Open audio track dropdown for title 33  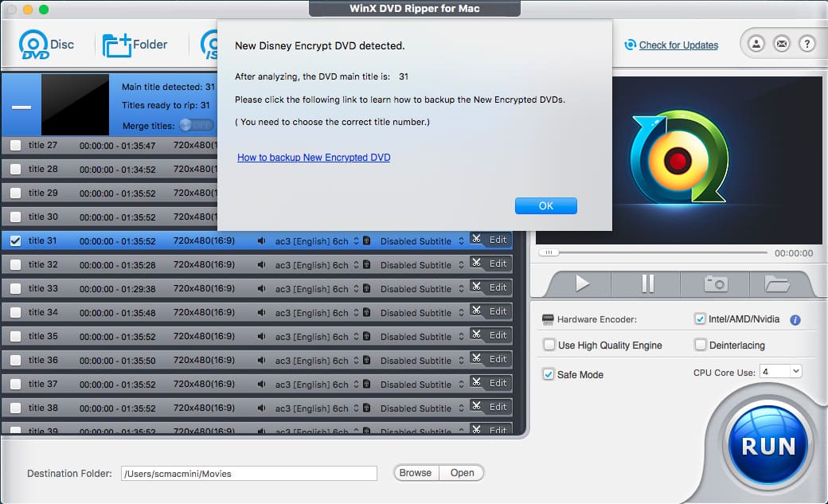tap(356, 288)
